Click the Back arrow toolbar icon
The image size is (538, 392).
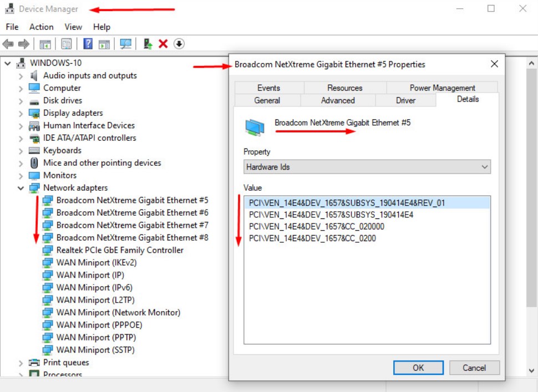coord(8,44)
